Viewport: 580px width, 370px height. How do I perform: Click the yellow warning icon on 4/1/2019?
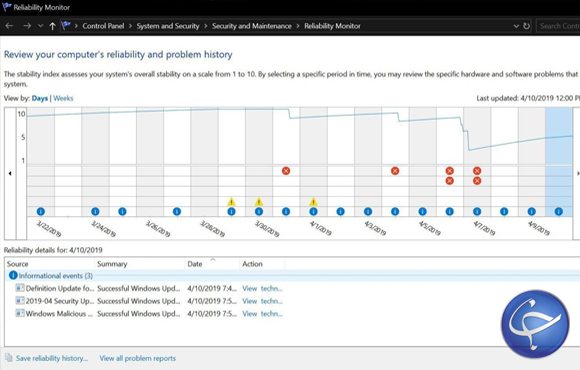click(313, 202)
